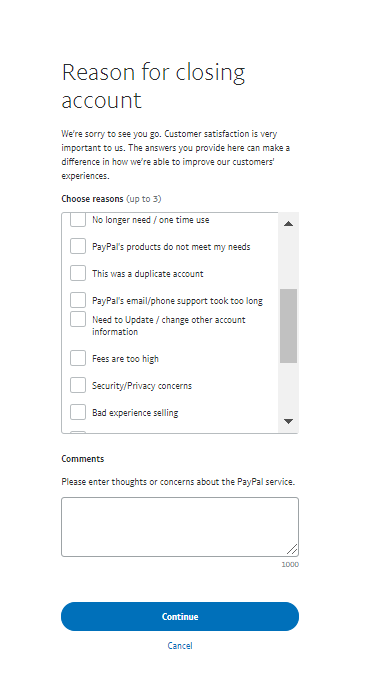The height and width of the screenshot is (685, 365).
Task: Tick 'Need to Update / change other account information'
Action: (x=78, y=319)
